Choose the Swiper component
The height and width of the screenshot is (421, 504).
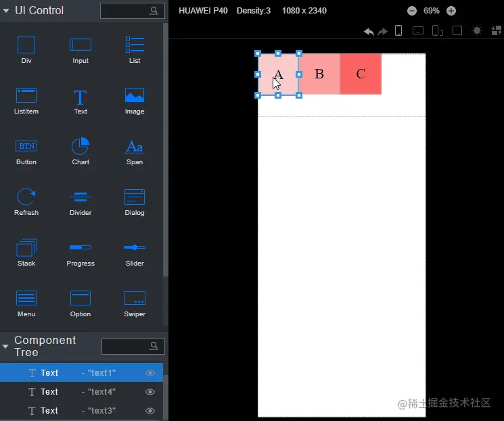(x=135, y=304)
